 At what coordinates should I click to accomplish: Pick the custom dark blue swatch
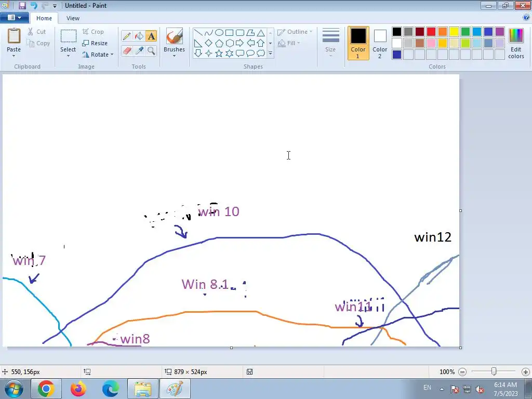click(x=396, y=55)
